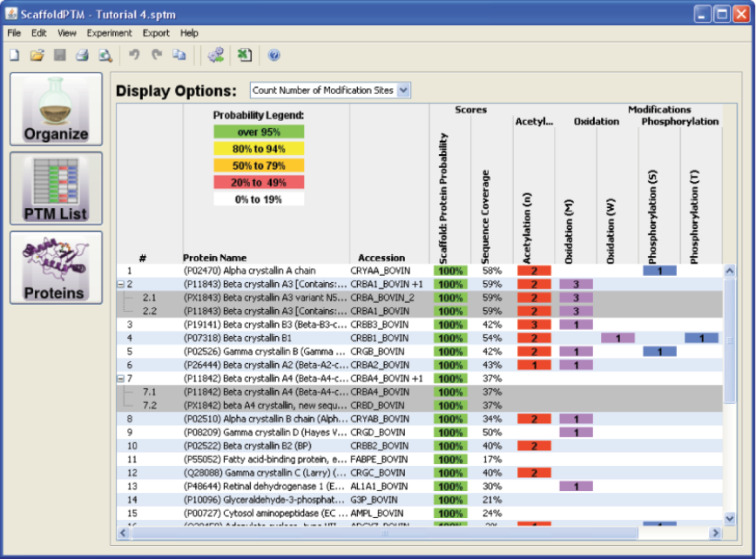Click the Save disk icon
The width and height of the screenshot is (756, 559).
60,56
